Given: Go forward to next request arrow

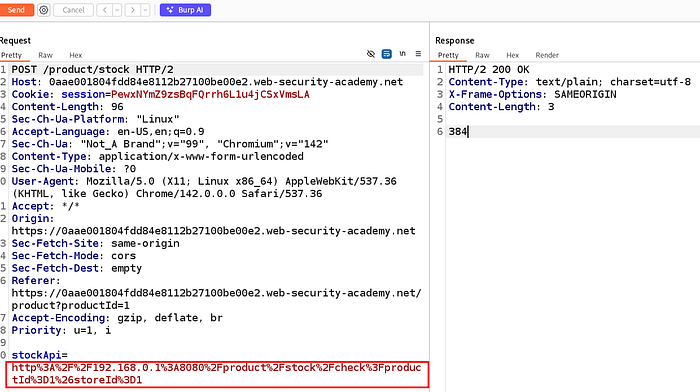Looking at the screenshot, I should (x=133, y=10).
